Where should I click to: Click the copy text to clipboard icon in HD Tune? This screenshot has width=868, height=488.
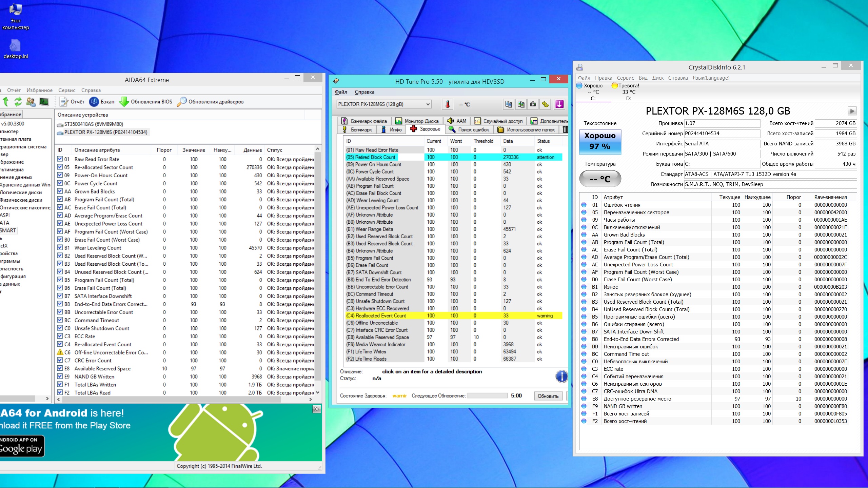[x=508, y=104]
